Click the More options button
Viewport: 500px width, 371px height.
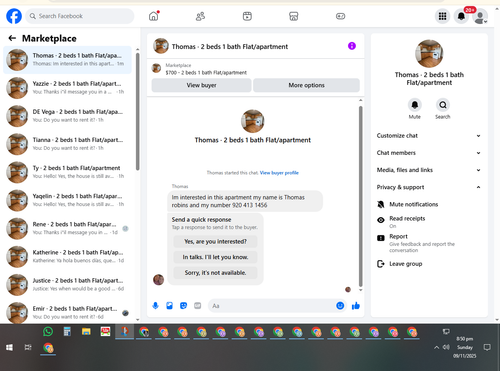point(306,85)
